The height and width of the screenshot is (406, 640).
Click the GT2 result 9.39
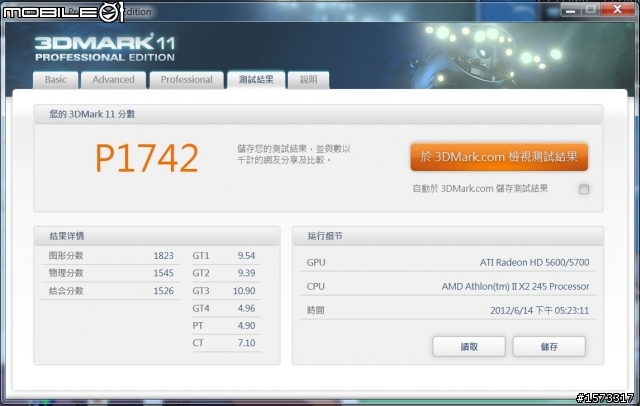[247, 273]
